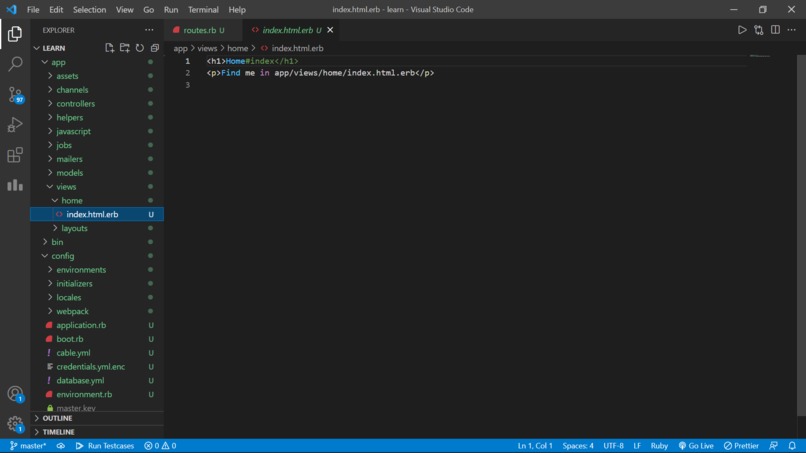Open the Explorer view in activity bar
Image resolution: width=806 pixels, height=453 pixels.
[15, 34]
